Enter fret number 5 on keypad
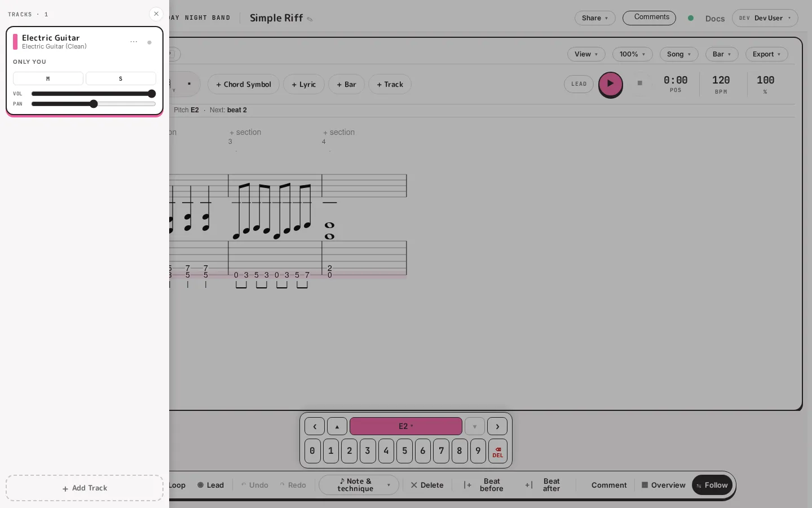 (404, 451)
